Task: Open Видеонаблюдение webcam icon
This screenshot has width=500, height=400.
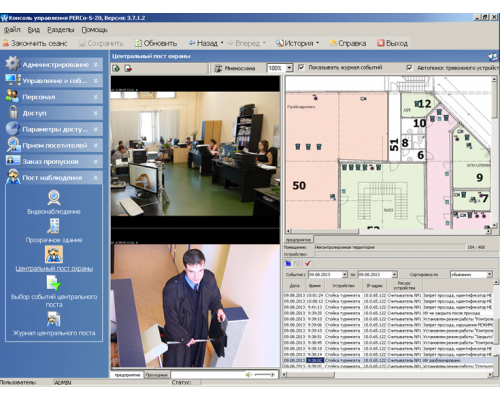Action: coord(54,198)
